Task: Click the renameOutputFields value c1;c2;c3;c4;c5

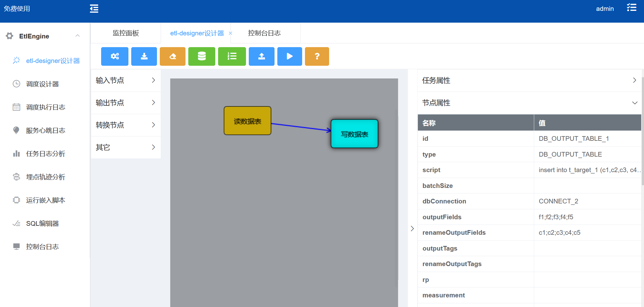Action: point(560,233)
